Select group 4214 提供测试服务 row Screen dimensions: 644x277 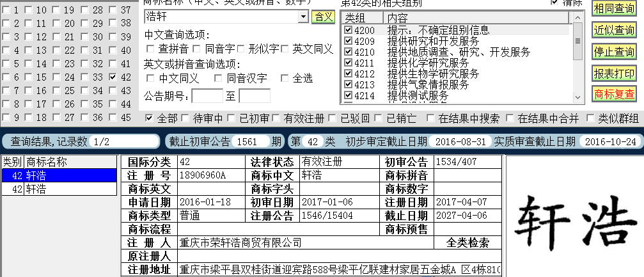coord(455,95)
